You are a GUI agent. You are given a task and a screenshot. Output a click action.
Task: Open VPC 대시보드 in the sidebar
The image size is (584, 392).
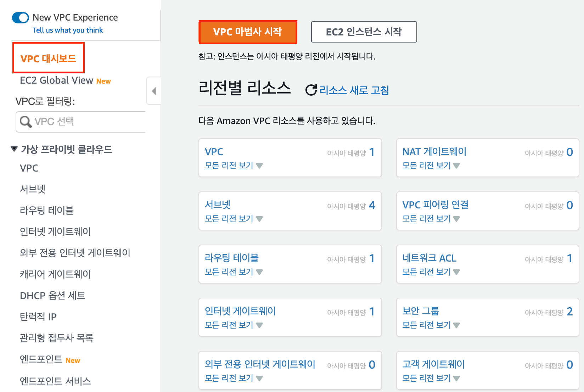click(x=48, y=58)
